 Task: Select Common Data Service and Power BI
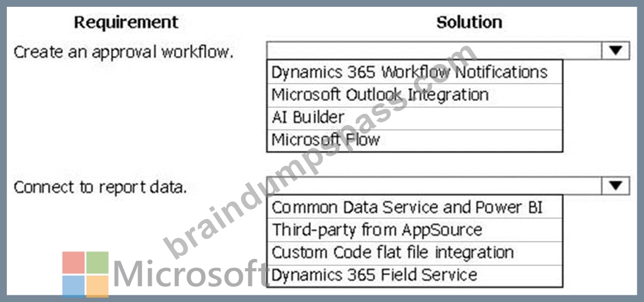(x=415, y=207)
